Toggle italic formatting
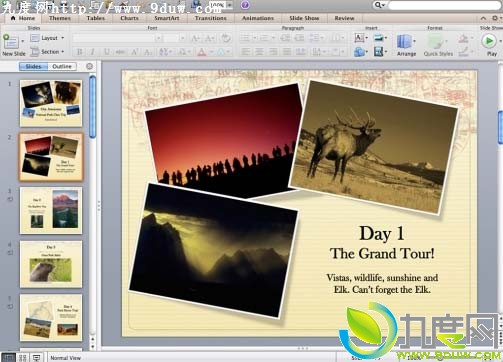The image size is (503, 362). [x=93, y=52]
